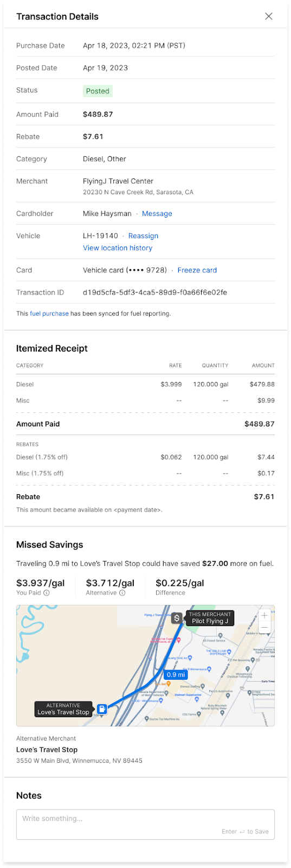291x868 pixels.
Task: Click info icon next to You Paid
Action: coord(47,593)
